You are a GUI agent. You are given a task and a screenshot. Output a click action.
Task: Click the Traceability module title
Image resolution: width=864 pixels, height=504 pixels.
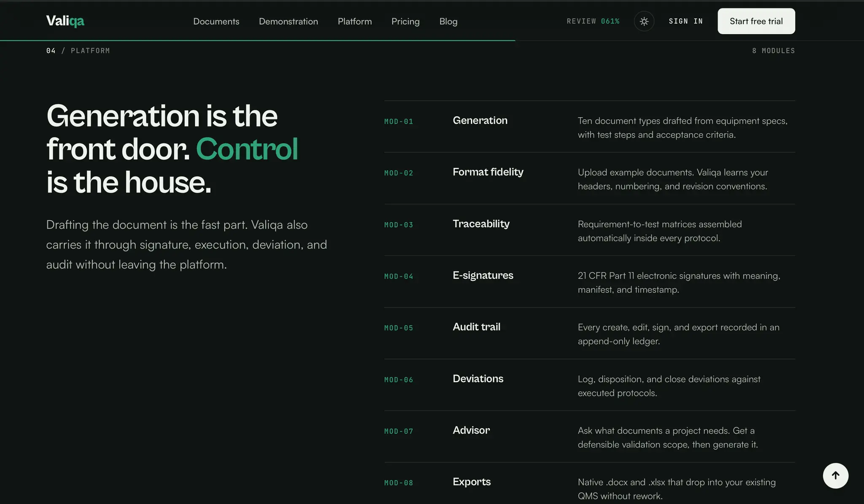click(x=481, y=224)
